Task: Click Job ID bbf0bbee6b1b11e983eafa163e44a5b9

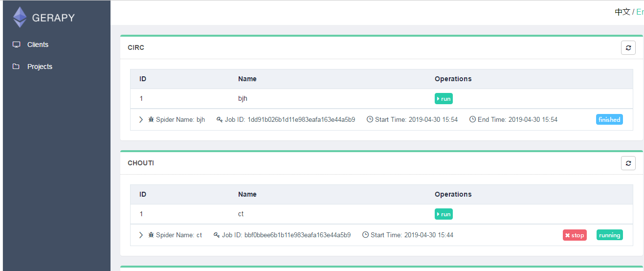Action: [x=286, y=235]
